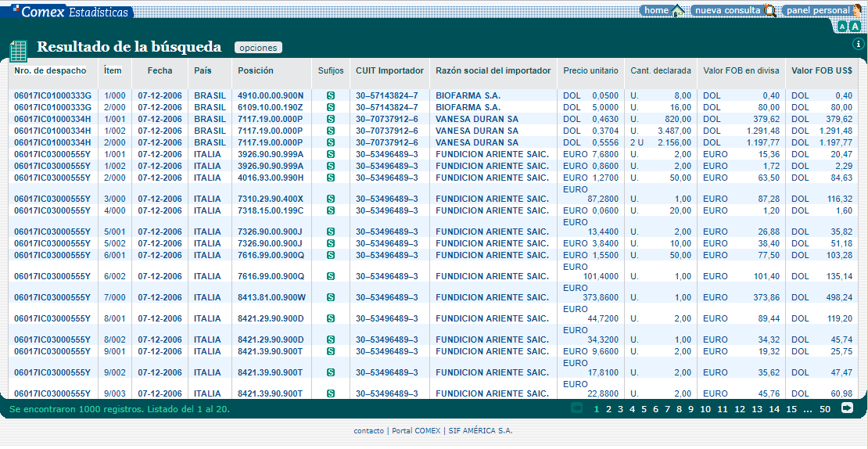Click the Fecha column header
Viewport: 868px width, 449px height.
pos(160,70)
